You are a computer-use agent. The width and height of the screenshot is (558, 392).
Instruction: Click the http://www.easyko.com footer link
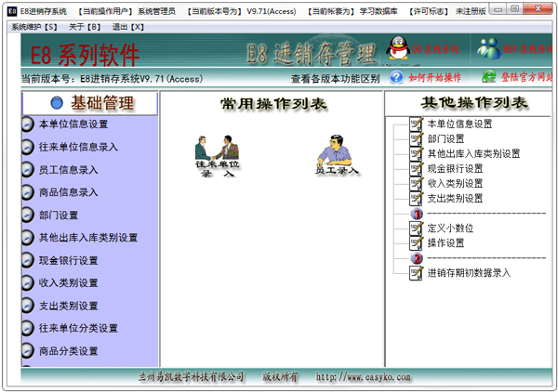click(x=363, y=377)
